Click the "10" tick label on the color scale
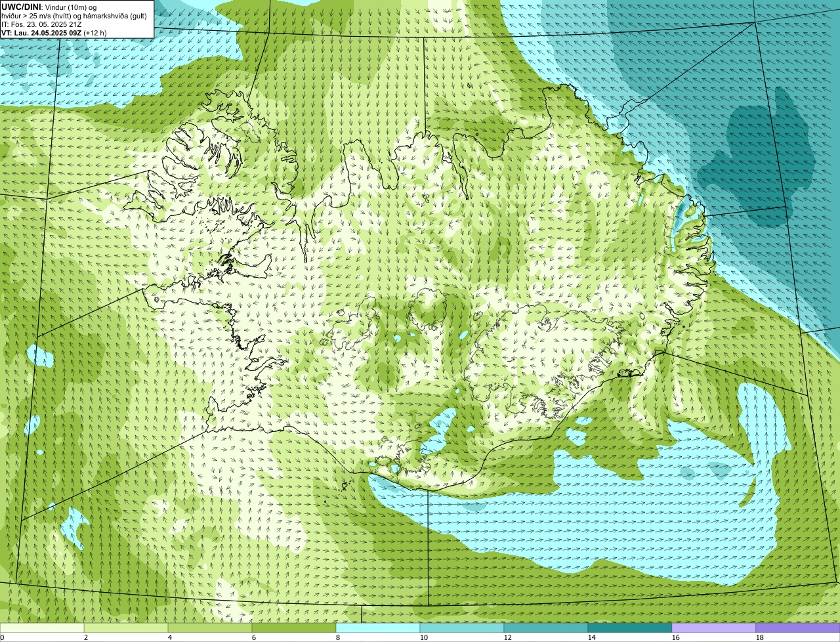Image resolution: width=840 pixels, height=642 pixels. click(424, 637)
